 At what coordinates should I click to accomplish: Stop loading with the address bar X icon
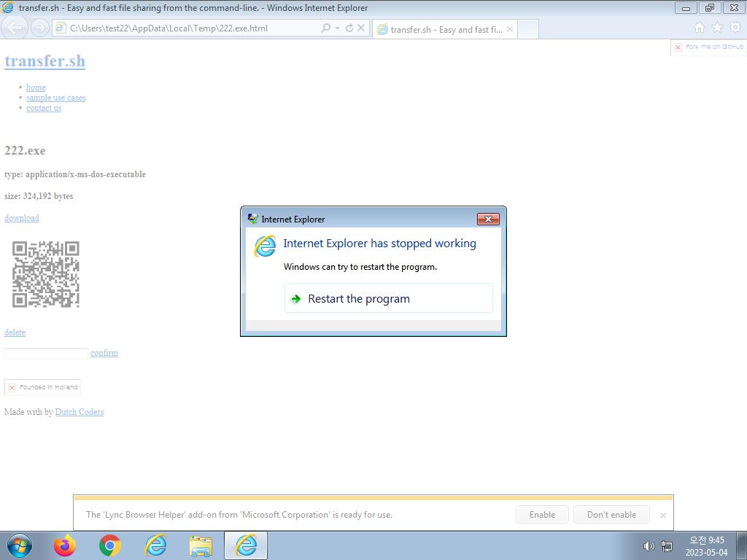pyautogui.click(x=361, y=28)
